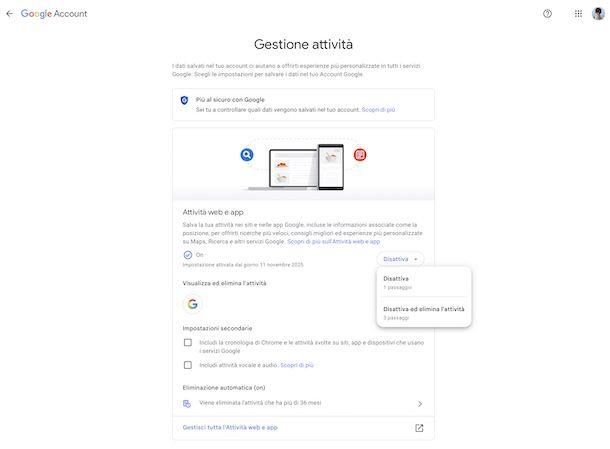Click the On status checkmark icon
This screenshot has width=610, height=449.
[x=188, y=255]
